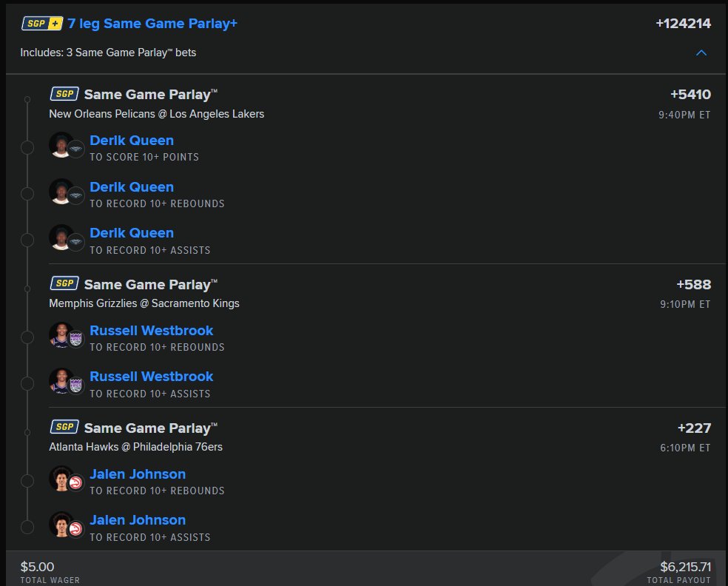The height and width of the screenshot is (586, 728).
Task: Collapse the 7 leg Same Game Parlay+ chevron
Action: [x=701, y=53]
